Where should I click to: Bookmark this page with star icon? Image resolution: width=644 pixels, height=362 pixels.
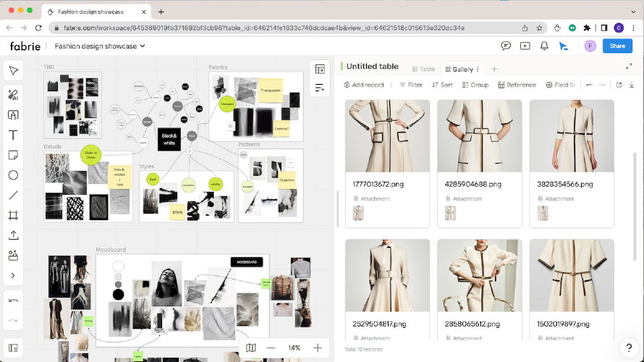539,28
